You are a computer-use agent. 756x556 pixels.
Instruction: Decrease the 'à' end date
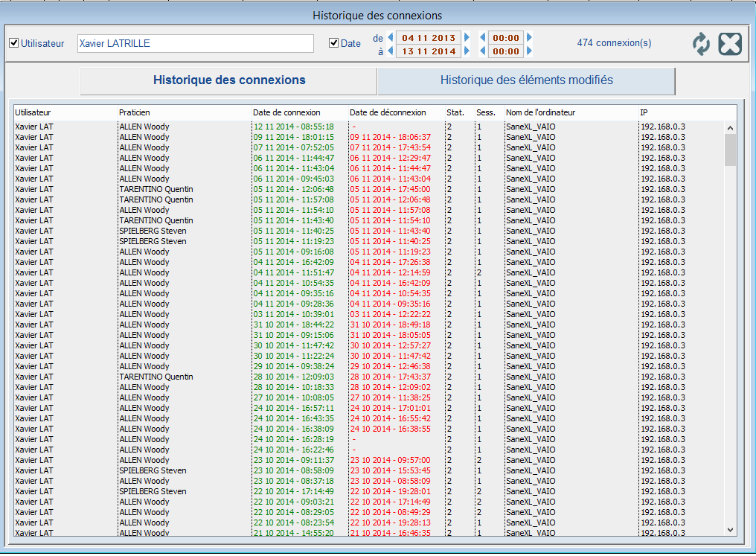tap(390, 51)
